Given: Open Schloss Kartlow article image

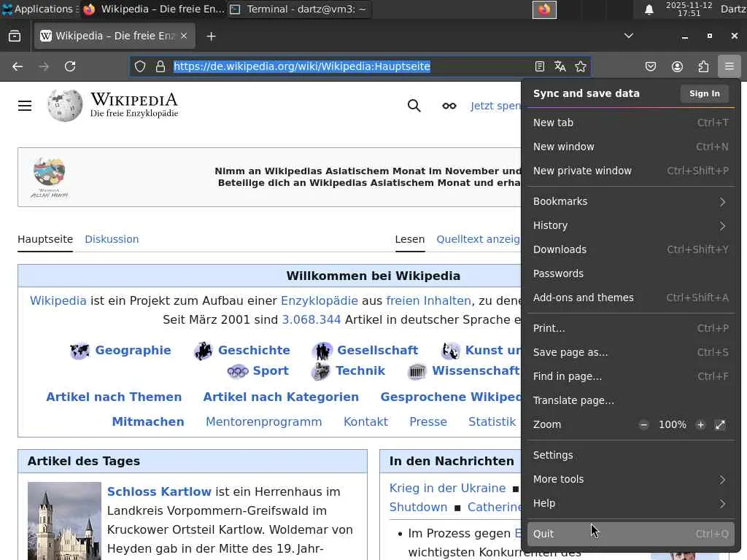Looking at the screenshot, I should pyautogui.click(x=64, y=521).
